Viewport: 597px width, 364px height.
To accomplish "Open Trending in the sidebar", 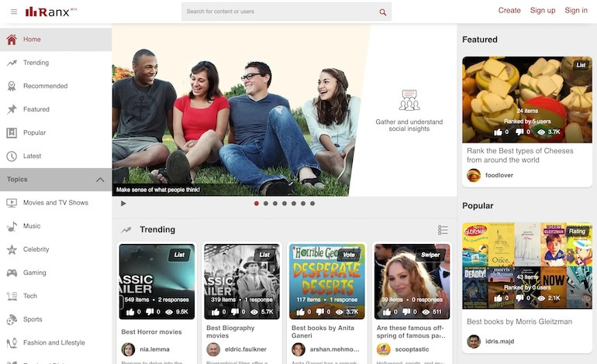I will 36,63.
